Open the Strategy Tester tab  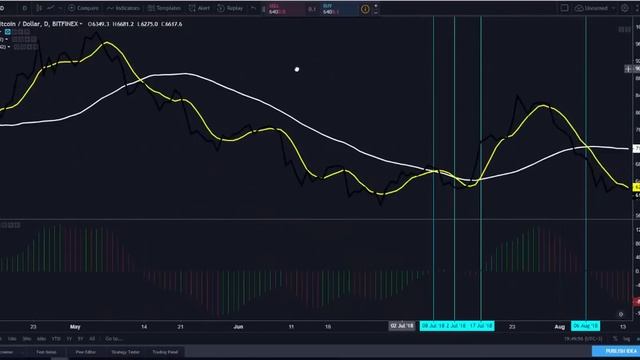click(x=126, y=352)
